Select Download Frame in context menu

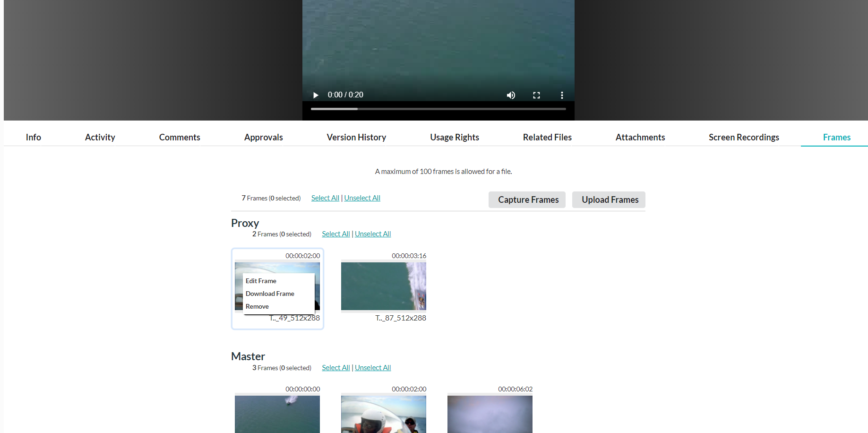[x=270, y=294]
